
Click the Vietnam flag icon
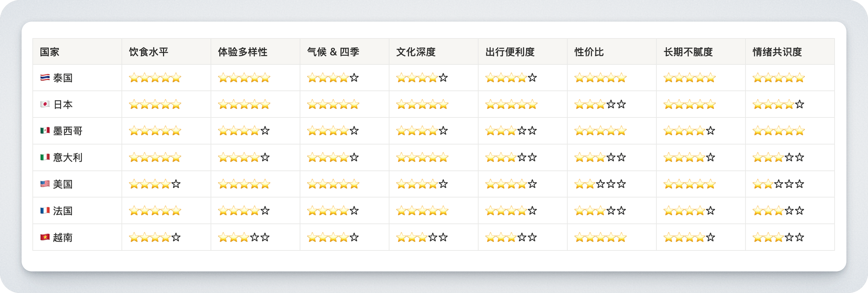click(45, 237)
